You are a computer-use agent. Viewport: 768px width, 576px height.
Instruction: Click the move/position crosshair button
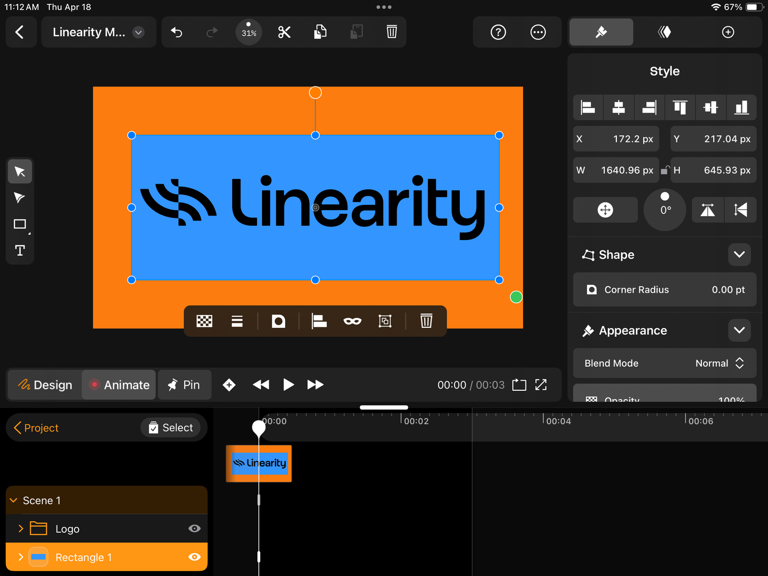[x=605, y=210]
